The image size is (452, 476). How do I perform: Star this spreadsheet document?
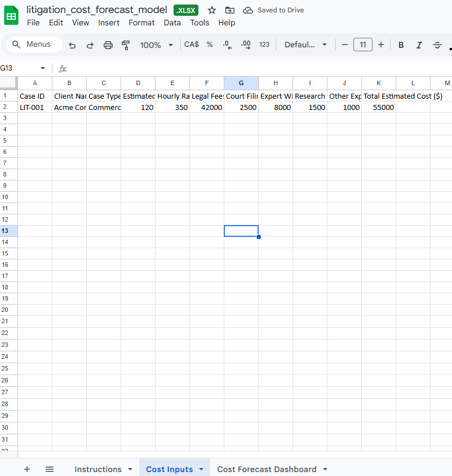click(x=212, y=10)
